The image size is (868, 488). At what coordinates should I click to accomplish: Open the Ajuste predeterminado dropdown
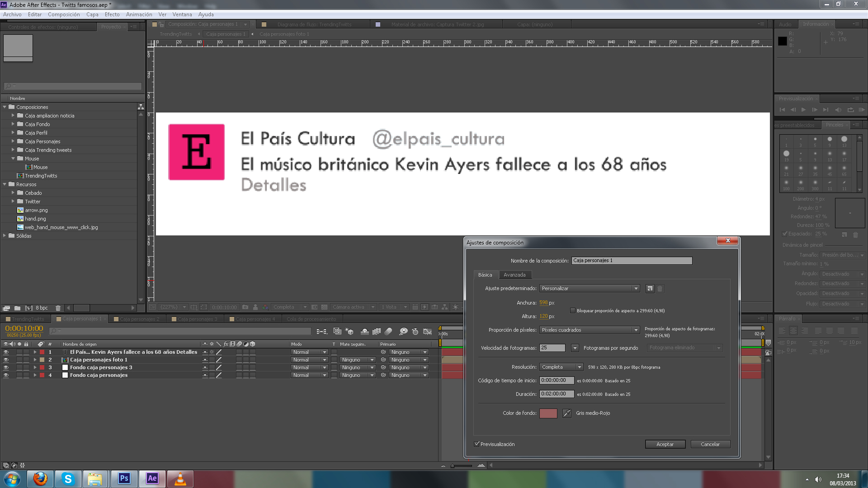point(590,289)
